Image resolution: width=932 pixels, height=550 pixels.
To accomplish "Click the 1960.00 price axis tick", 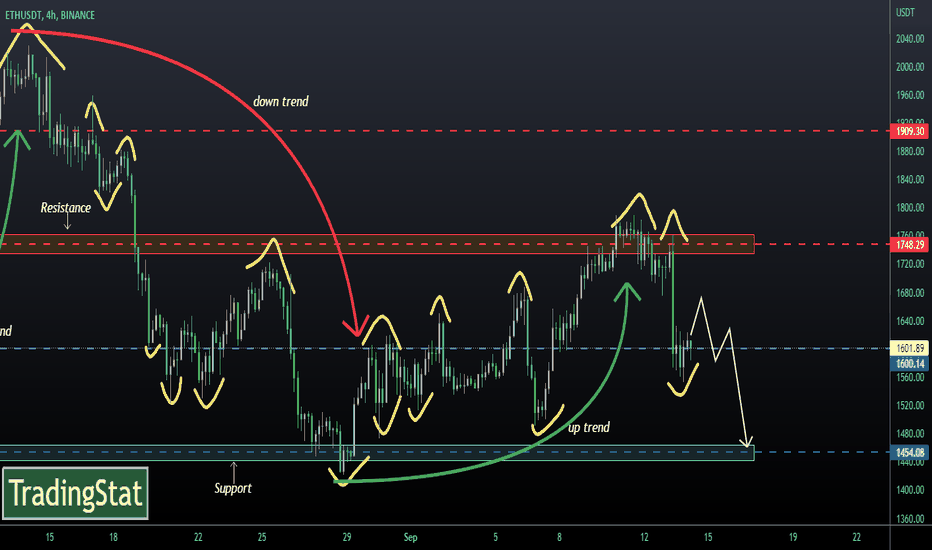I will coord(910,95).
